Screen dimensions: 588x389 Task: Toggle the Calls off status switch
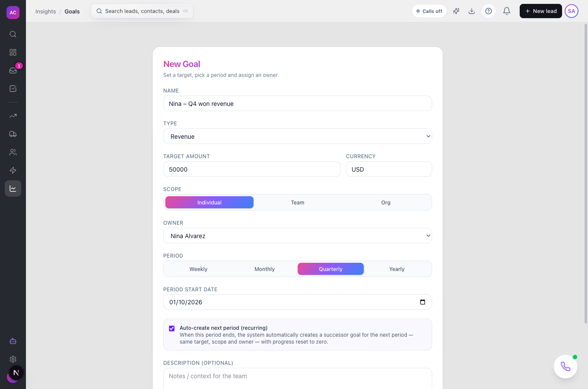tap(429, 11)
